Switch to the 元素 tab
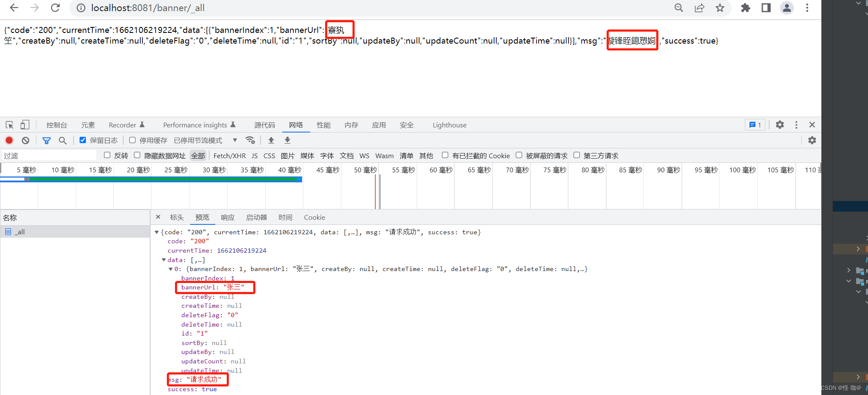This screenshot has height=395, width=868. pos(88,125)
